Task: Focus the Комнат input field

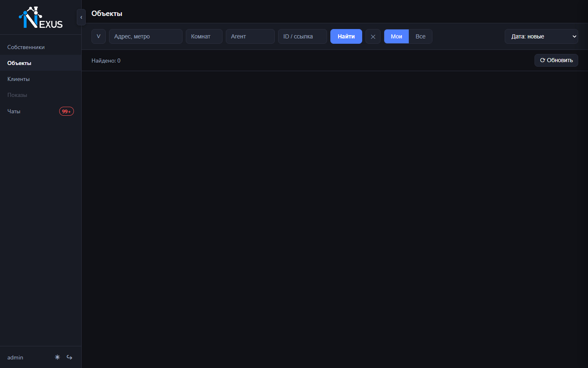Action: (204, 36)
